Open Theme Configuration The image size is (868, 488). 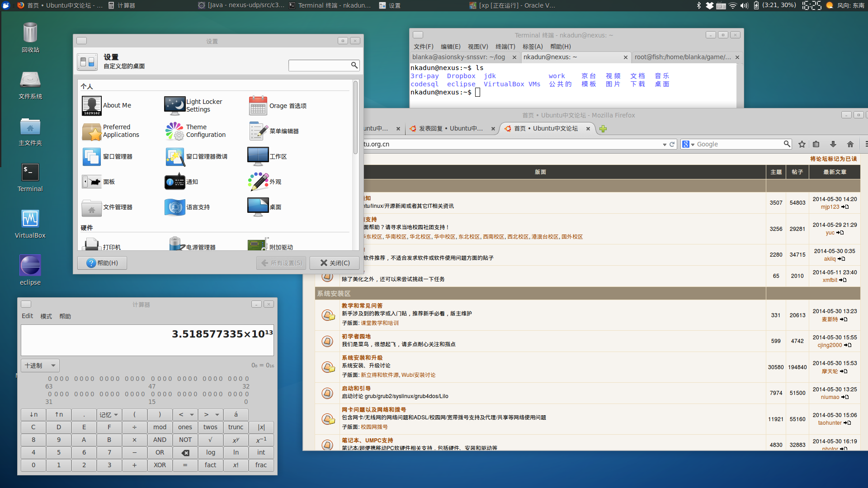coord(195,131)
